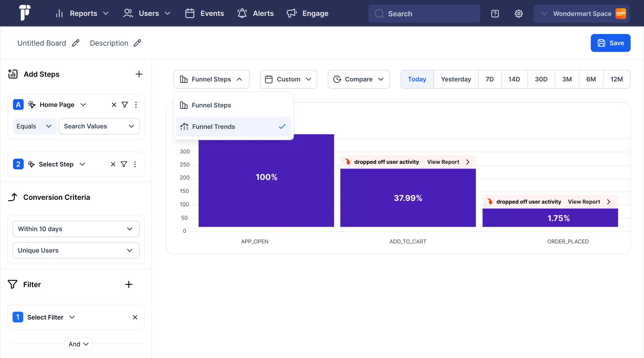Select the Today date range
644x358 pixels.
click(417, 79)
